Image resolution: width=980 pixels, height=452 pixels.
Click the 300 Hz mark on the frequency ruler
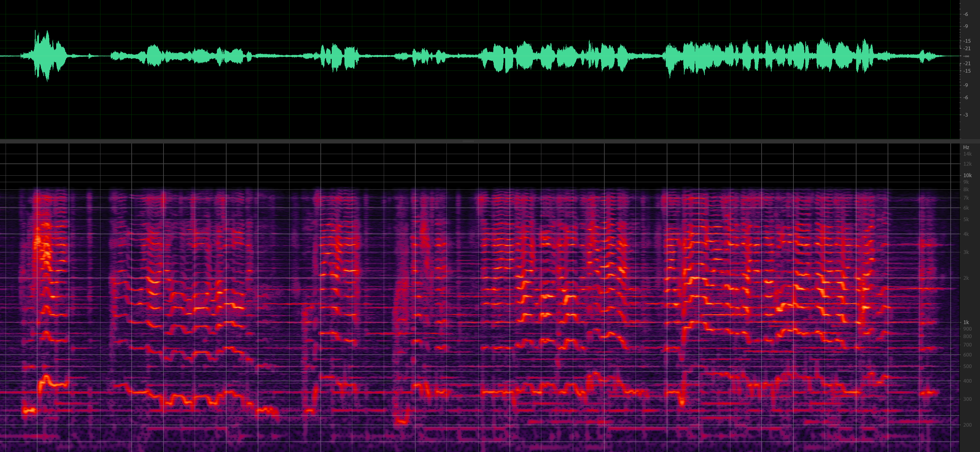(x=967, y=399)
